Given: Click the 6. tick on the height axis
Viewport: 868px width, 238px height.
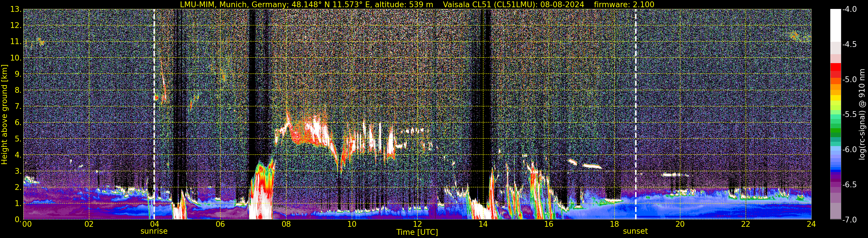Looking at the screenshot, I should [x=18, y=123].
